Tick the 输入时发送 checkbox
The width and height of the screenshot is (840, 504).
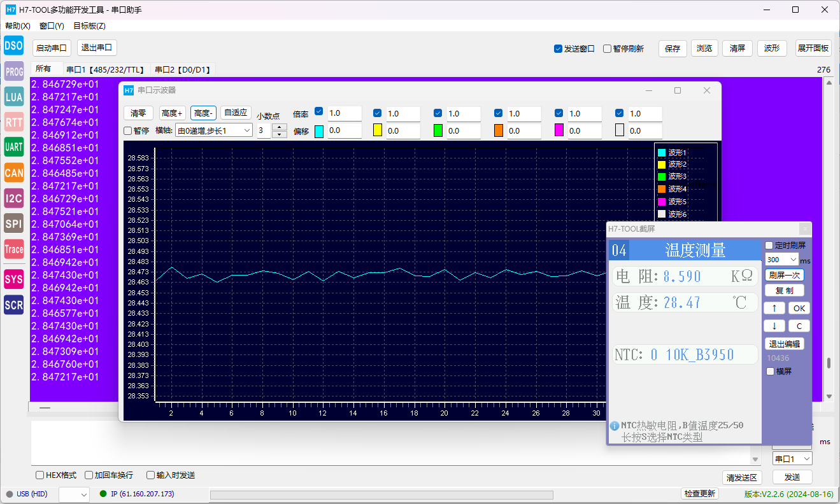(x=150, y=475)
